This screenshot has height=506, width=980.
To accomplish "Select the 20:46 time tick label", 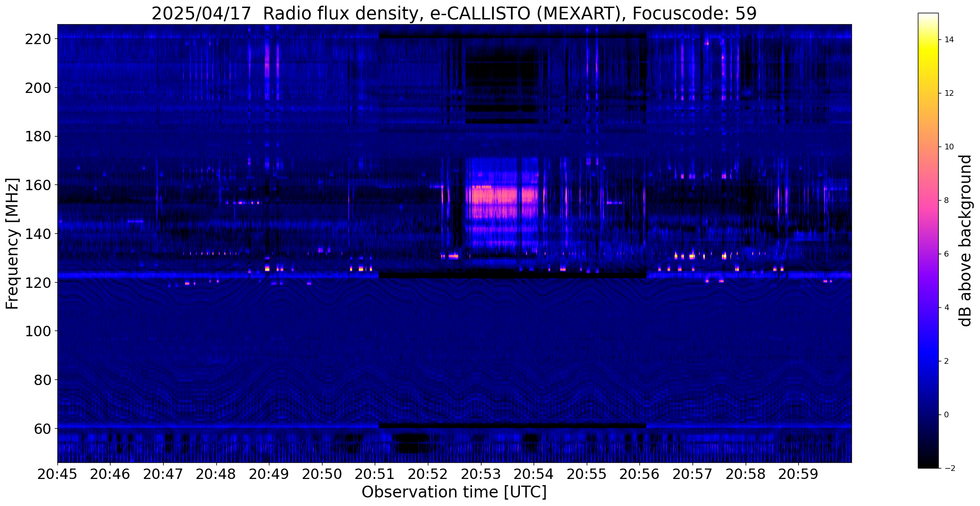I will [111, 474].
